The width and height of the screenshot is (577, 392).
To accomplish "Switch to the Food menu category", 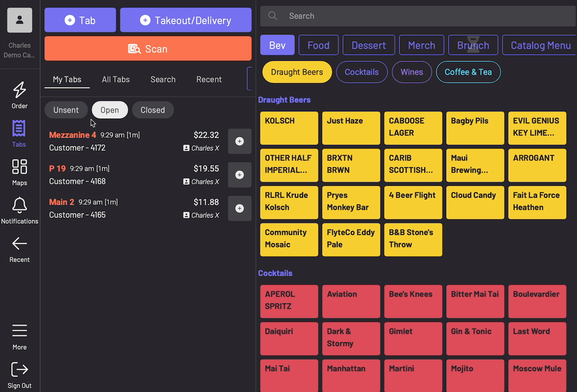I will click(x=318, y=45).
